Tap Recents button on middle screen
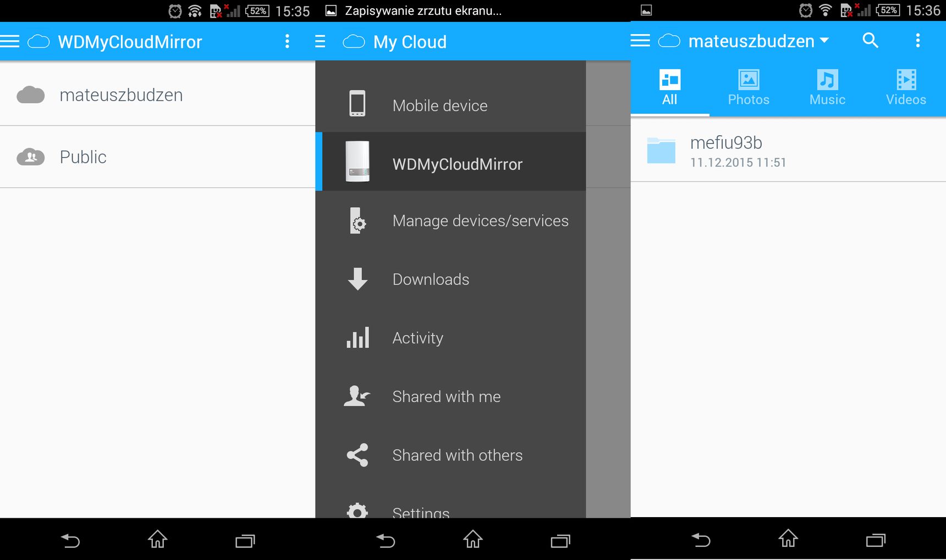This screenshot has height=560, width=946. tap(560, 541)
